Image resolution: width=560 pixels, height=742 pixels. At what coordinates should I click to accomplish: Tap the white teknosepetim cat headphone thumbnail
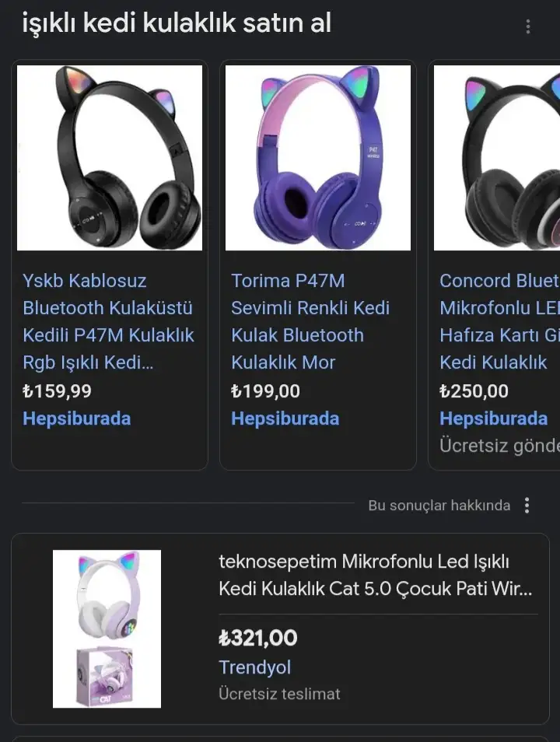pos(107,629)
